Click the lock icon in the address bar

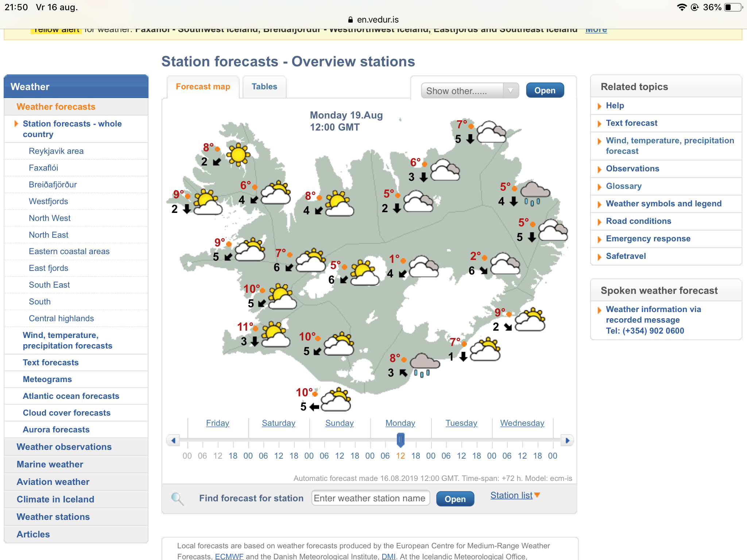point(351,20)
